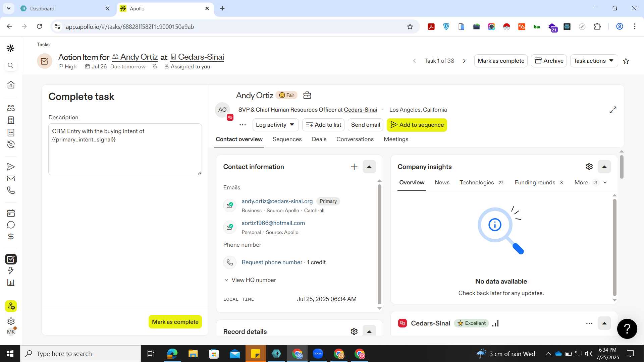The image size is (644, 362).
Task: Click Add to sequence button
Action: click(x=417, y=125)
